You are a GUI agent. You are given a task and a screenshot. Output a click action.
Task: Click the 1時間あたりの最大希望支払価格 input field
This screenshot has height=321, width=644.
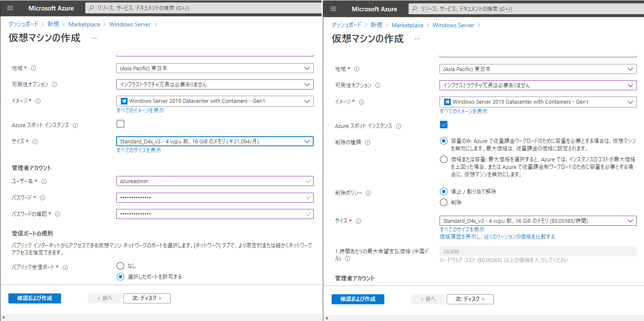pos(538,251)
